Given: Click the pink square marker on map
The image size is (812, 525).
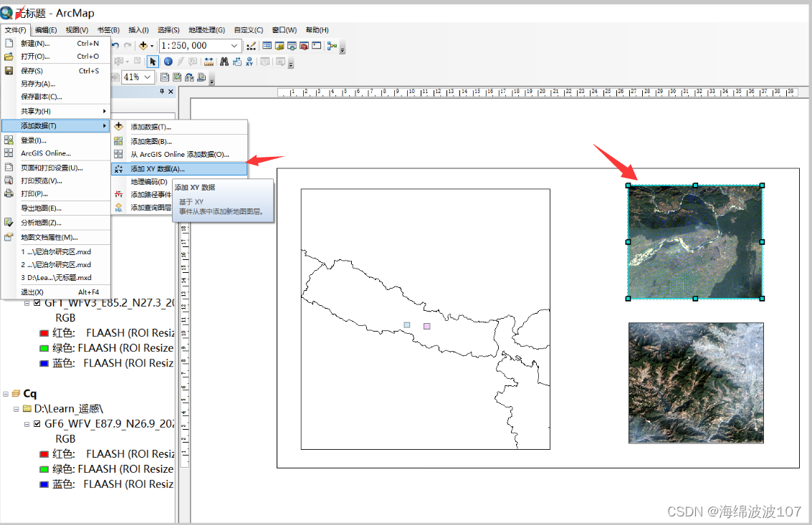Looking at the screenshot, I should pos(426,326).
